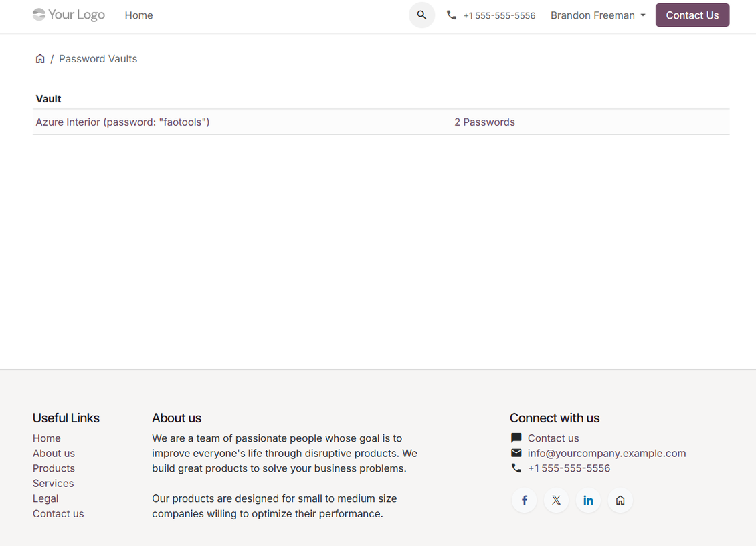Click the envelope icon beside the email address
Screen dimensions: 756x546
[516, 453]
